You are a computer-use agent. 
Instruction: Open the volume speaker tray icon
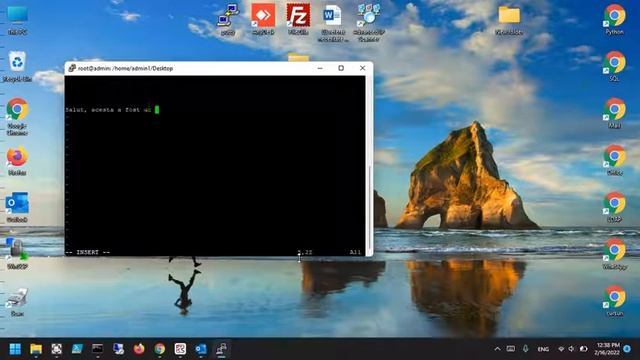[x=572, y=349]
